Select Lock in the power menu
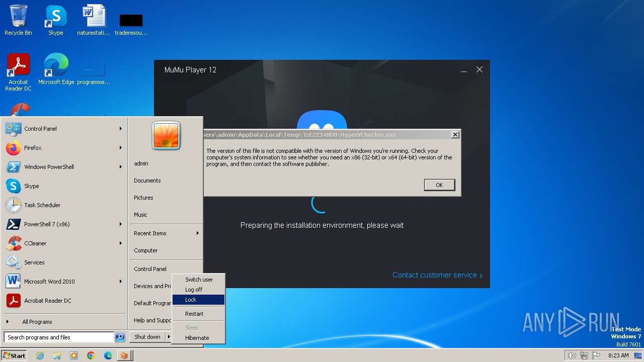This screenshot has width=644, height=362. 198,300
